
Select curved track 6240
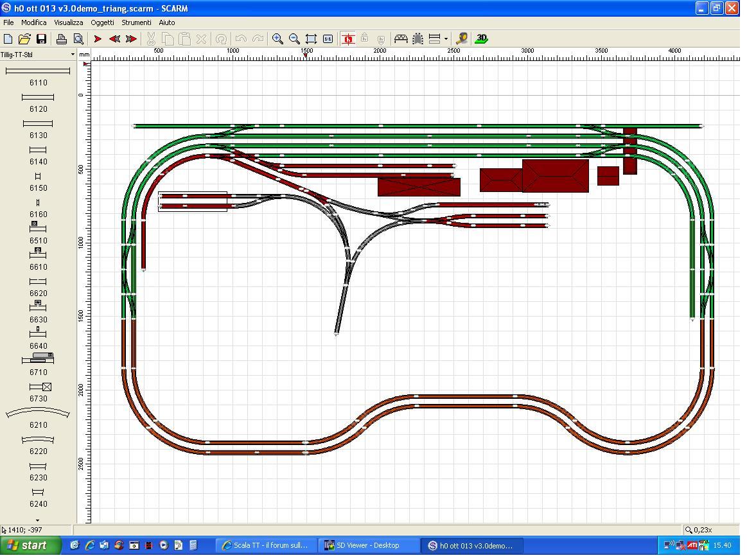[x=38, y=498]
